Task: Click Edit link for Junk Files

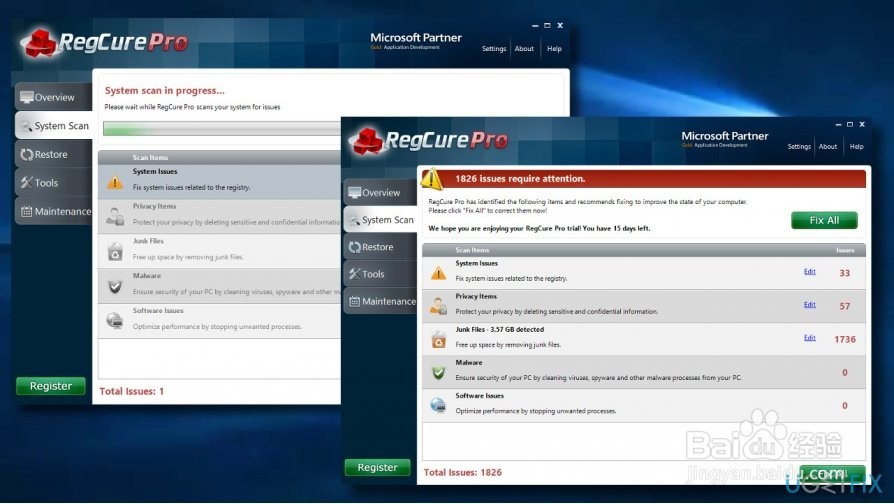Action: (x=810, y=338)
